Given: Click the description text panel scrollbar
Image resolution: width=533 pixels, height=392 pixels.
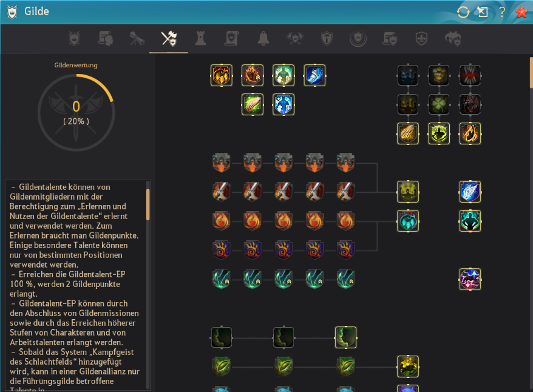Looking at the screenshot, I should click(148, 204).
